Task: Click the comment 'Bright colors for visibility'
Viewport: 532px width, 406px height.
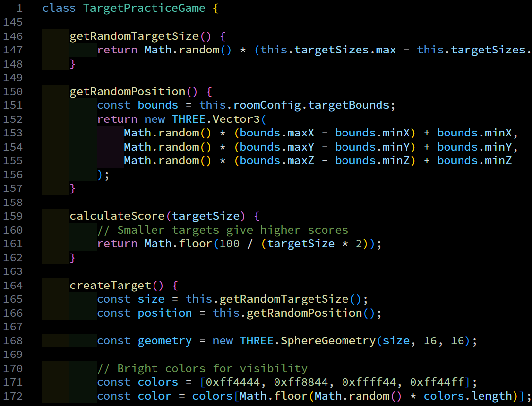Action: [x=202, y=368]
